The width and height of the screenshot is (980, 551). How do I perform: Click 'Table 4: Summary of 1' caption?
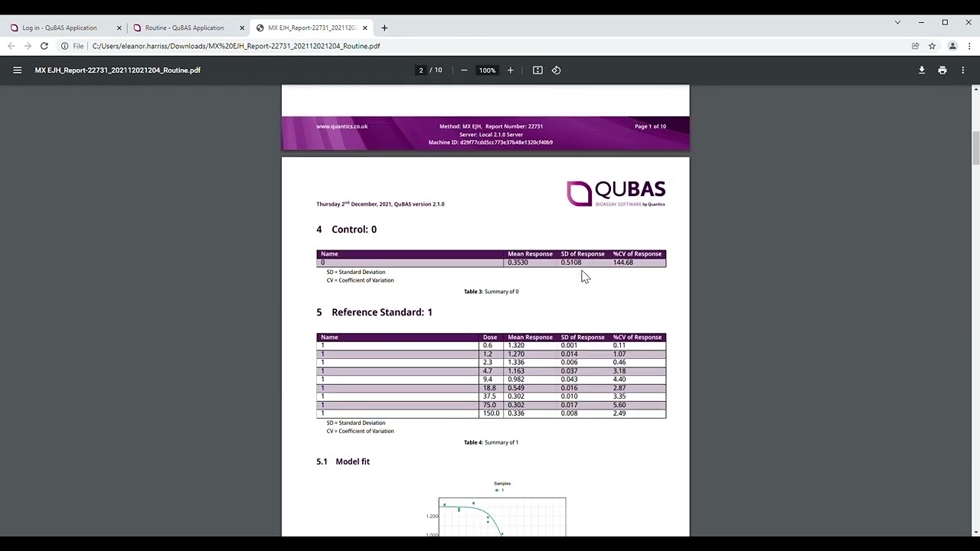click(491, 442)
